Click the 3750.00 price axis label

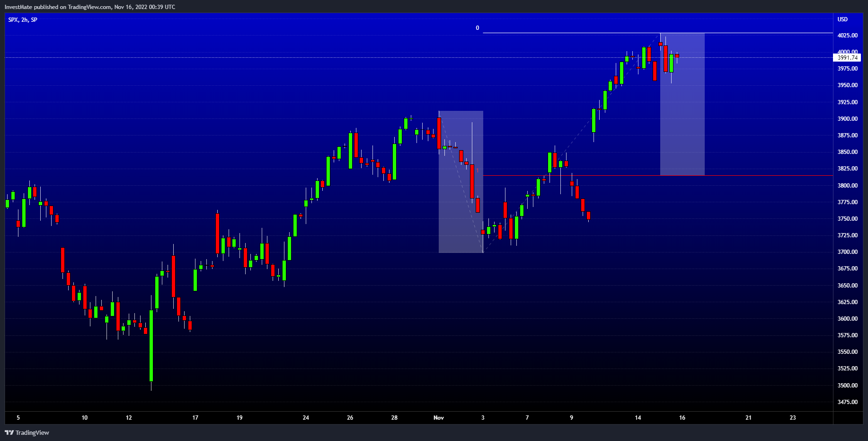pyautogui.click(x=847, y=219)
